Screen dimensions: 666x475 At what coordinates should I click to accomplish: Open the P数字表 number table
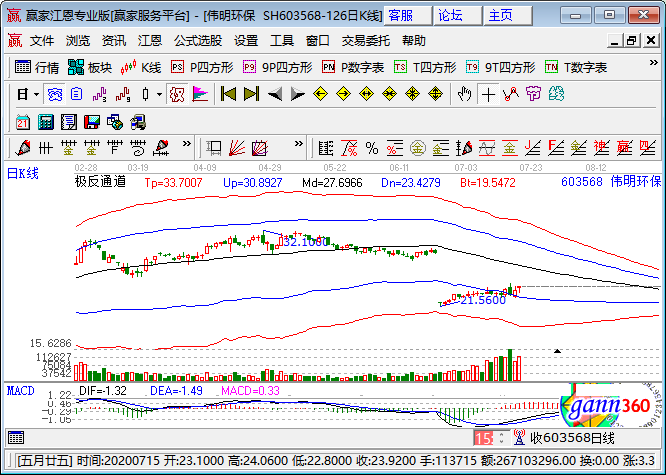click(x=353, y=67)
